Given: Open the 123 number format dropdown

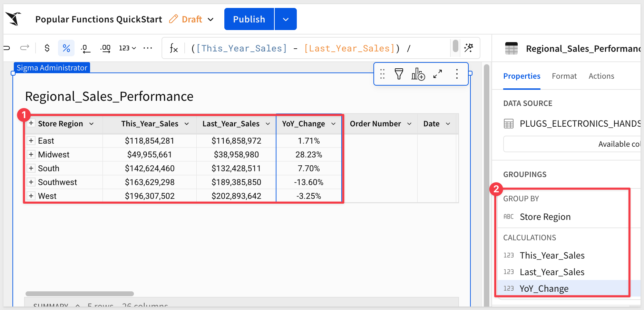Looking at the screenshot, I should pos(127,48).
